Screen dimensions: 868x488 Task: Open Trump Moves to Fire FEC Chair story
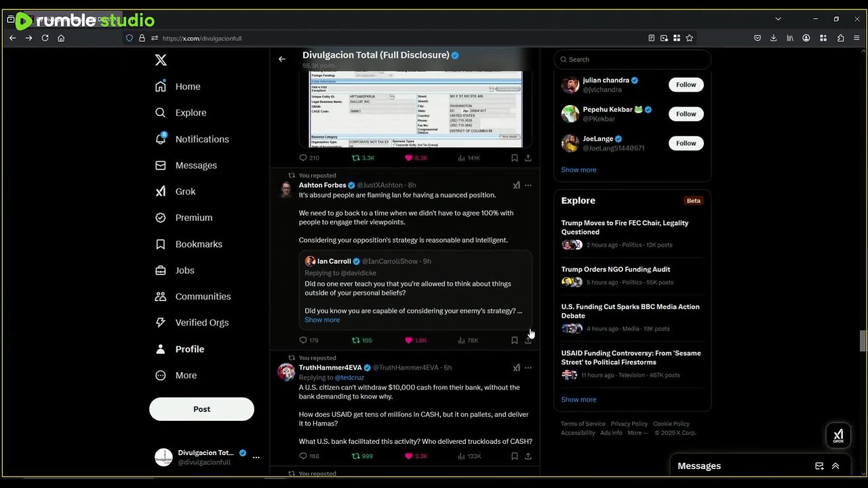point(632,234)
